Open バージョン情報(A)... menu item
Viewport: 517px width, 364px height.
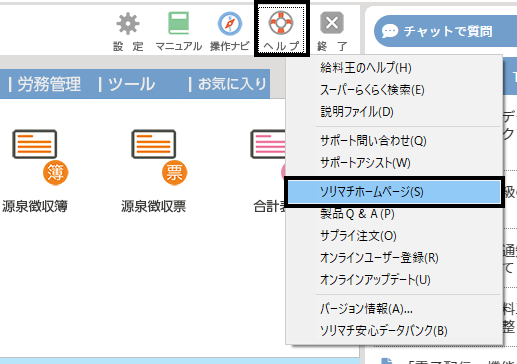[x=394, y=309]
